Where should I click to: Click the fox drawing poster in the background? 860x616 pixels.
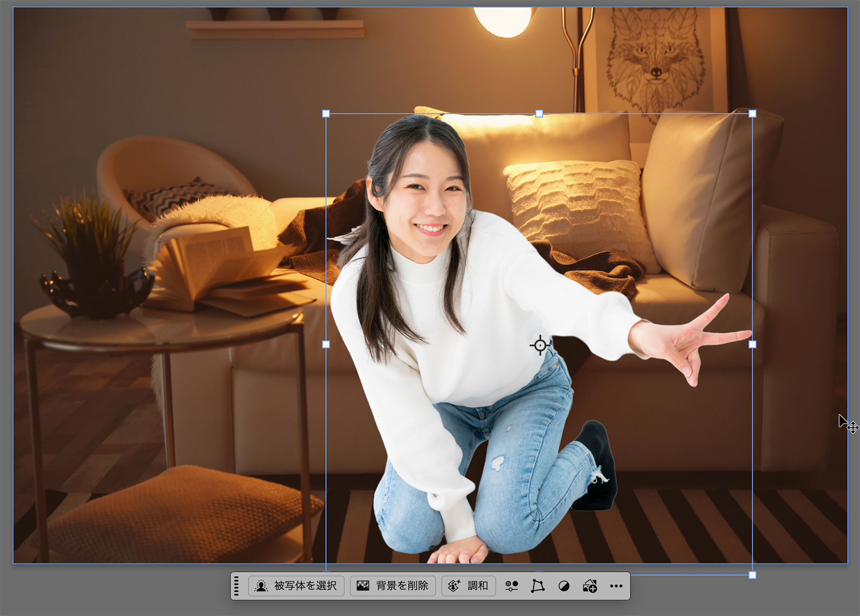(x=656, y=59)
